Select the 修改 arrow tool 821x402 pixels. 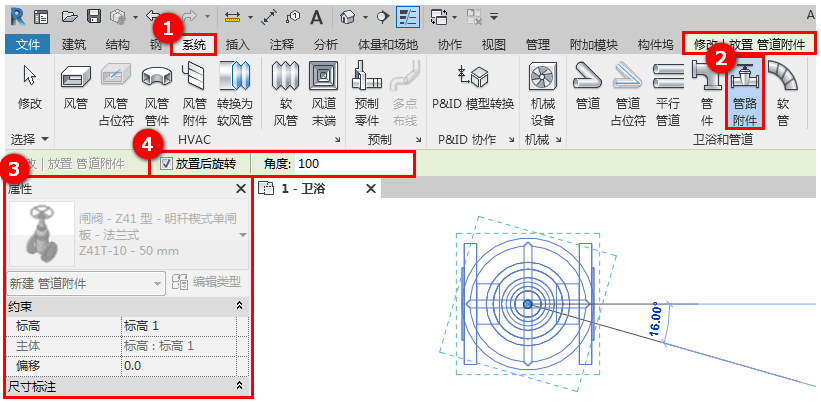click(x=29, y=87)
